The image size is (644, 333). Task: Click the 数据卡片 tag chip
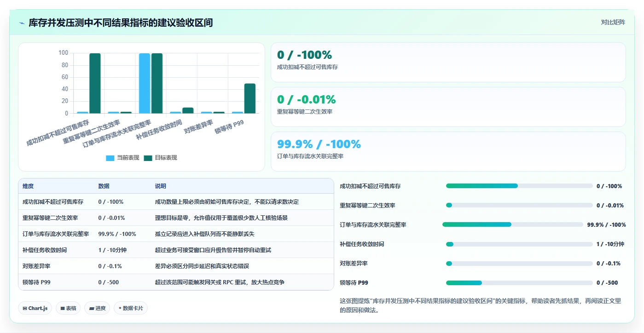(131, 308)
